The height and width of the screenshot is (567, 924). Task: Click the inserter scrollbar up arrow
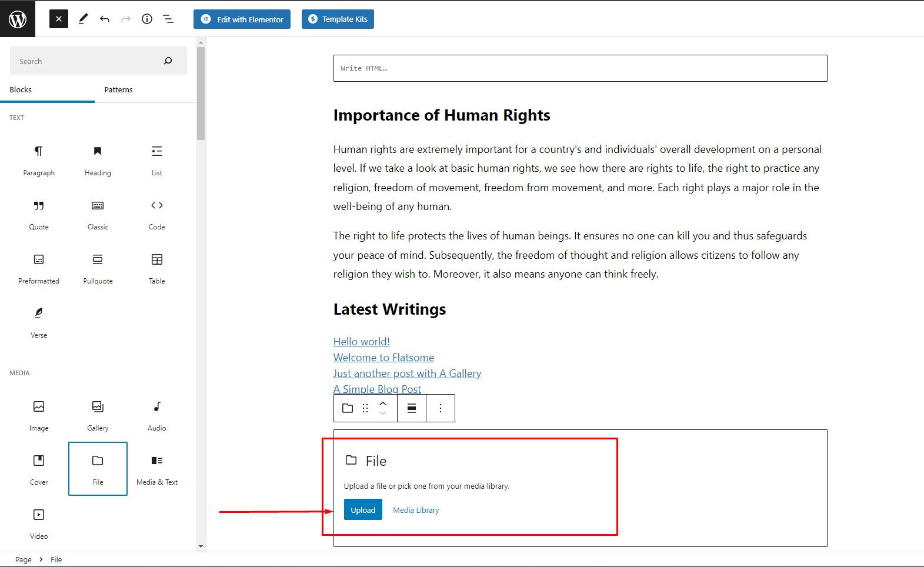[201, 42]
